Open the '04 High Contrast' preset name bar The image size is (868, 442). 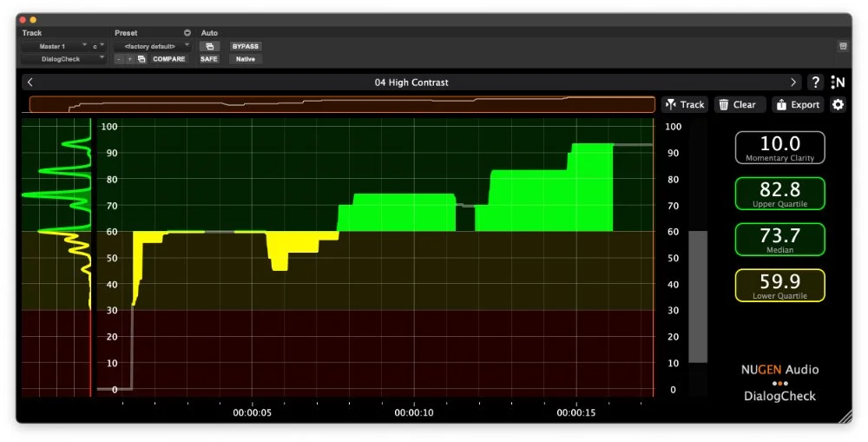411,82
